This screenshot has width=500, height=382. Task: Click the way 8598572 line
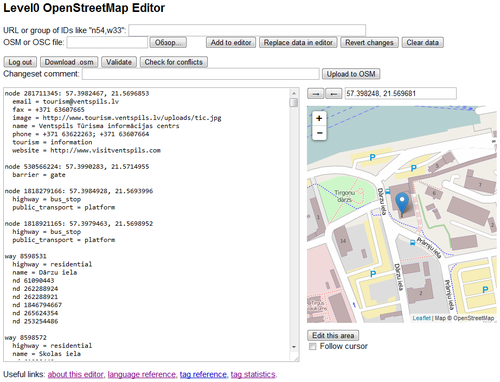pyautogui.click(x=25, y=338)
